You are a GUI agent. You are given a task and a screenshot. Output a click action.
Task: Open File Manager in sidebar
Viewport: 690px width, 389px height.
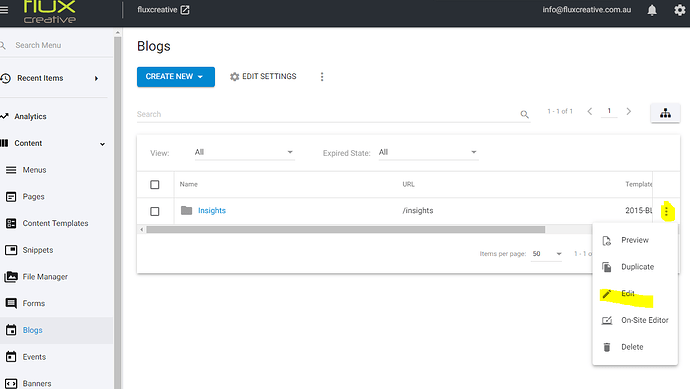(x=45, y=277)
